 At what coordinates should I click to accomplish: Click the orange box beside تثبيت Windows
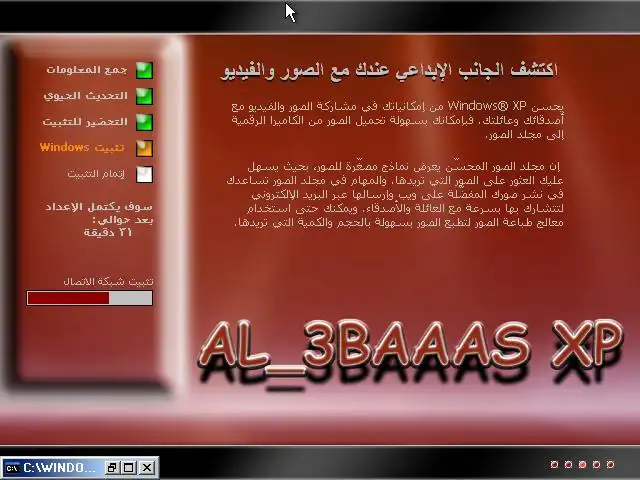(x=144, y=149)
